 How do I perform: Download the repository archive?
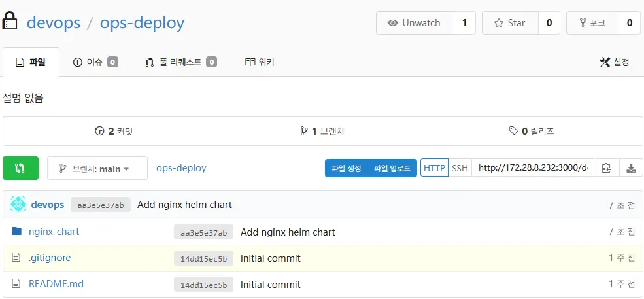click(631, 168)
